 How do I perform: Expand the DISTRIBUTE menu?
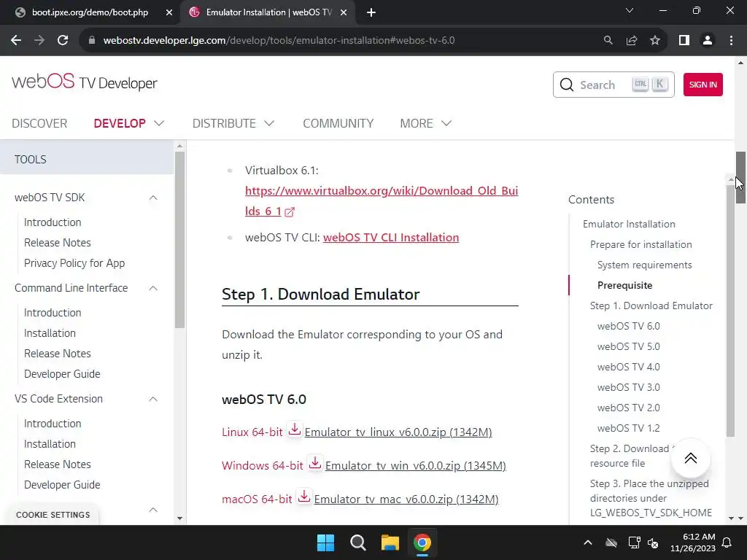[233, 123]
